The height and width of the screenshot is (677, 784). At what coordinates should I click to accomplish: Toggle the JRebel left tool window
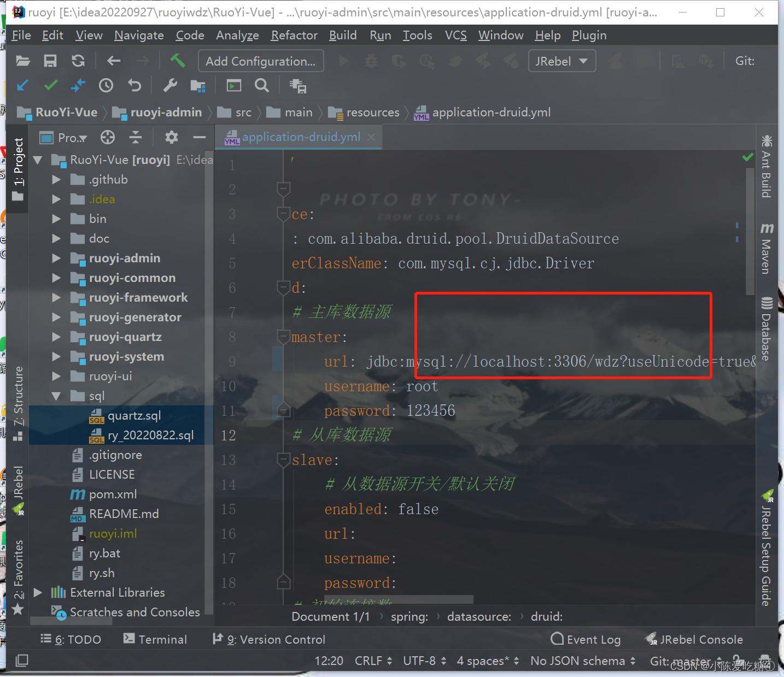click(18, 491)
